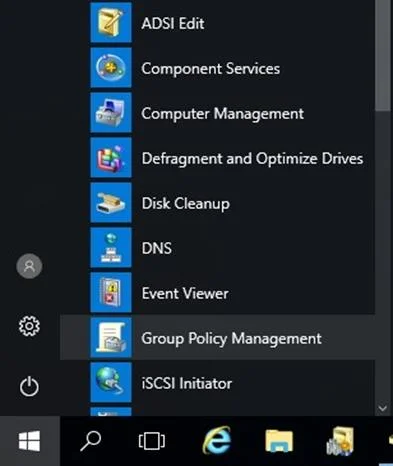Open the ADSI Edit icon
This screenshot has width=393, height=466.
(x=111, y=22)
